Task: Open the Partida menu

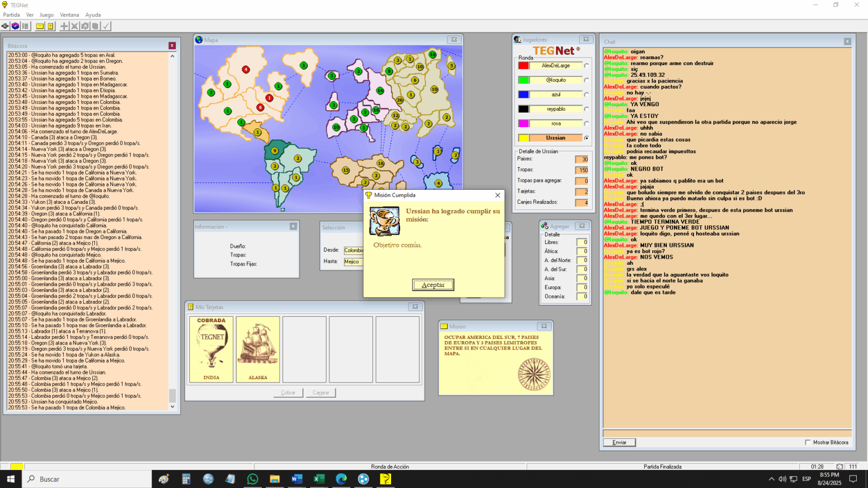Action: click(x=11, y=15)
